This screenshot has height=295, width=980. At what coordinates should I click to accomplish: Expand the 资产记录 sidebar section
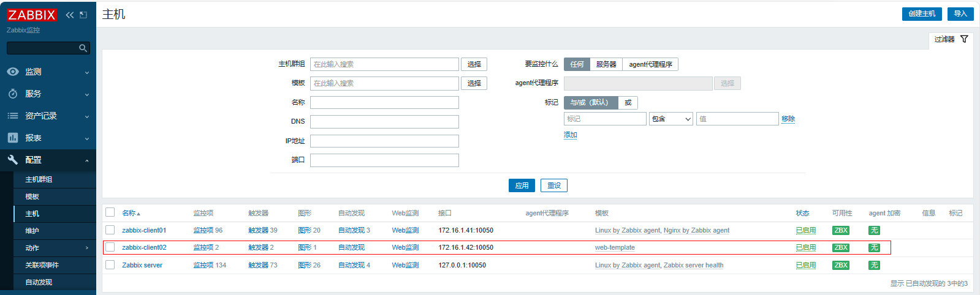click(48, 116)
